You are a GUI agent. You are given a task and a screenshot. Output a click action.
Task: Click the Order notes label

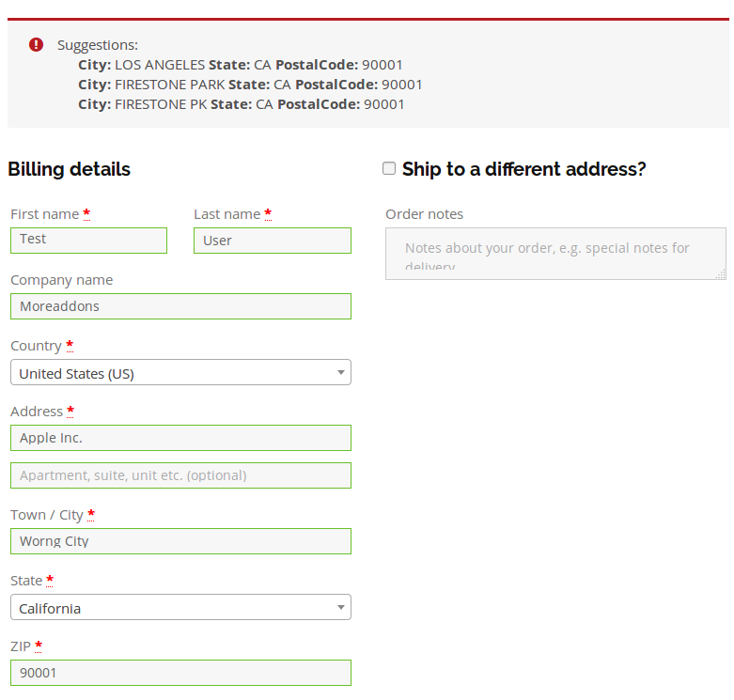(x=424, y=214)
